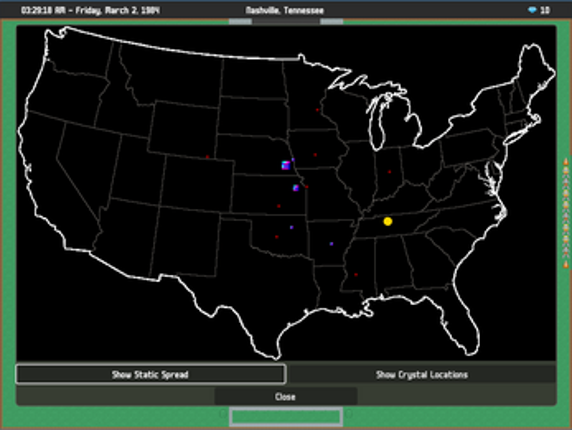Select the purple dot in Oklahoma
The image size is (572, 430).
pyautogui.click(x=291, y=227)
